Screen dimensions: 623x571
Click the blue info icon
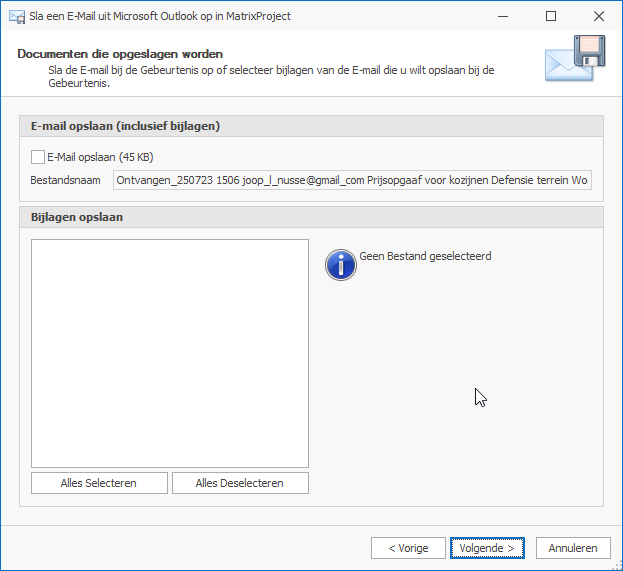[341, 265]
